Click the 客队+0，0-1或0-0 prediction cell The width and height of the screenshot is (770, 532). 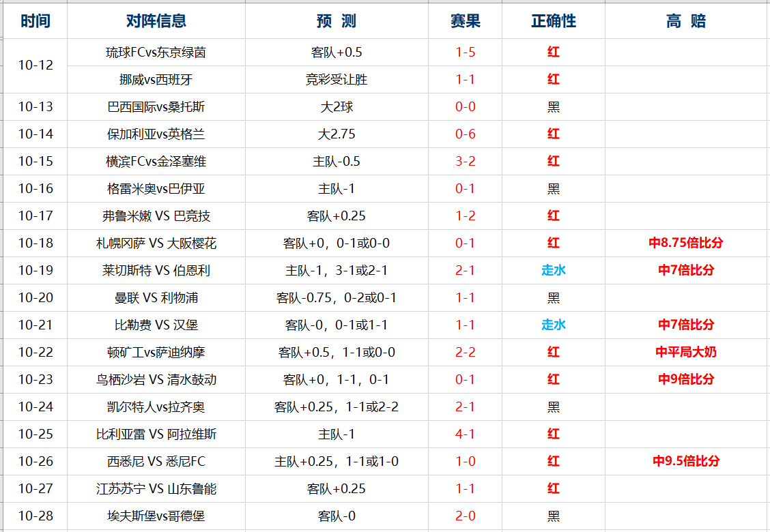[337, 243]
